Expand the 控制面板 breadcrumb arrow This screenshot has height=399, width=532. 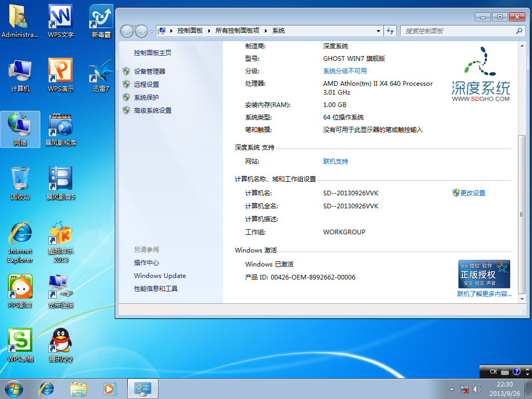tap(209, 31)
